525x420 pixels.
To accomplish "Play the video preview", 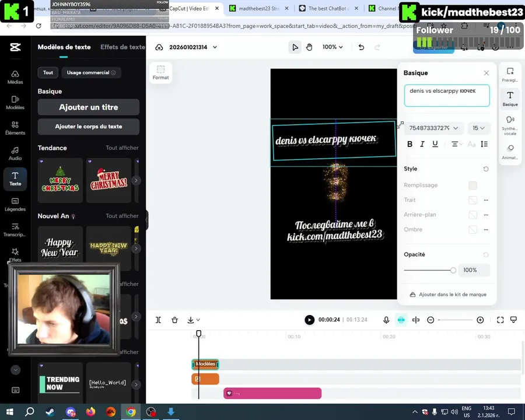I will (x=309, y=320).
